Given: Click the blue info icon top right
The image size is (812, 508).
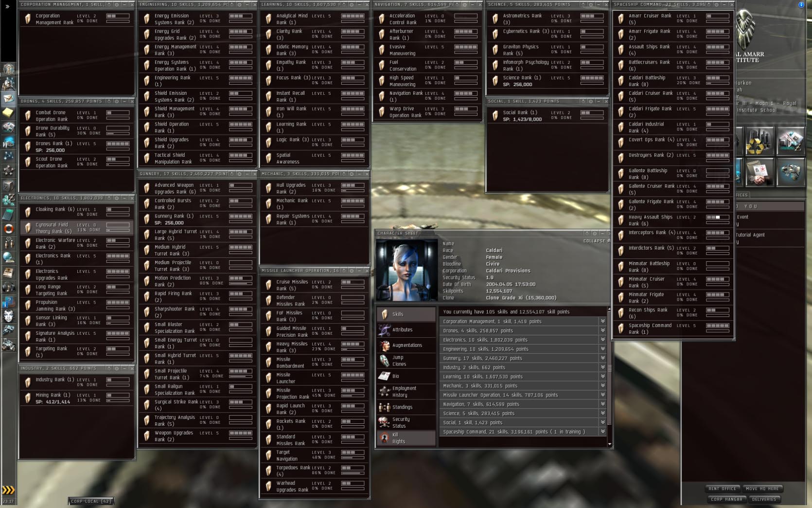Looking at the screenshot, I should coord(801,5).
